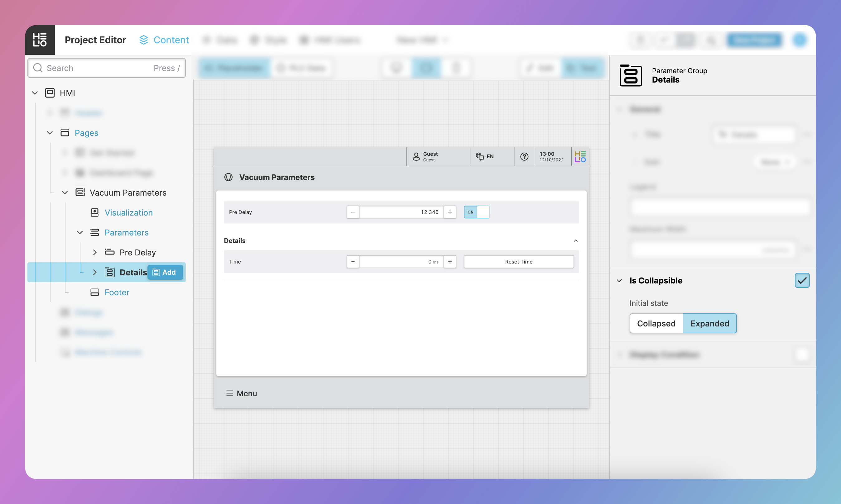Click the EN language icon
841x504 pixels.
(479, 156)
